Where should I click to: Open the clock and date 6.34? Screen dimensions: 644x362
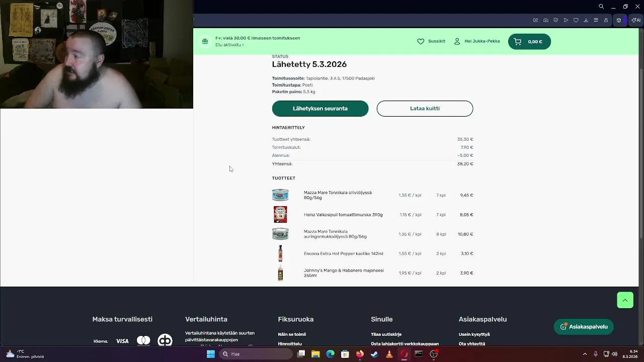[630, 354]
